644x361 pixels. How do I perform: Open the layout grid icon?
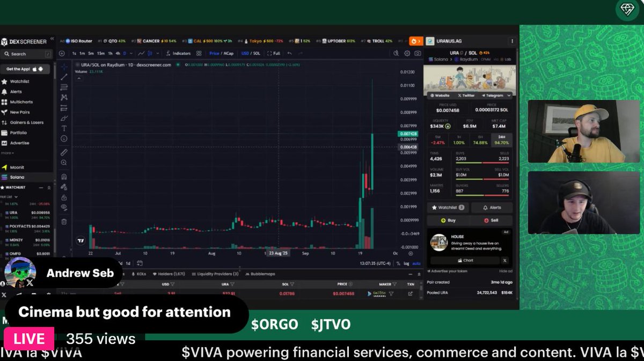coord(199,53)
